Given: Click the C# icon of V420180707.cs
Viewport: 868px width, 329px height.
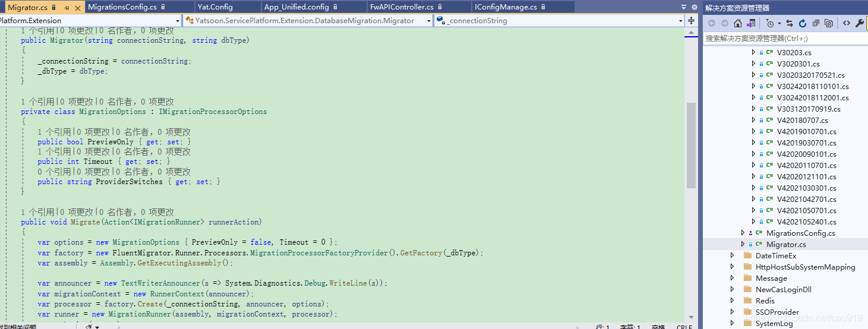Looking at the screenshot, I should (770, 120).
